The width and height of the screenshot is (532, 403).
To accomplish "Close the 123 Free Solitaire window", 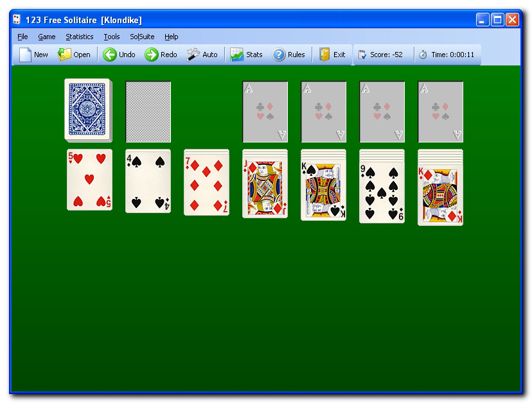I will 512,20.
